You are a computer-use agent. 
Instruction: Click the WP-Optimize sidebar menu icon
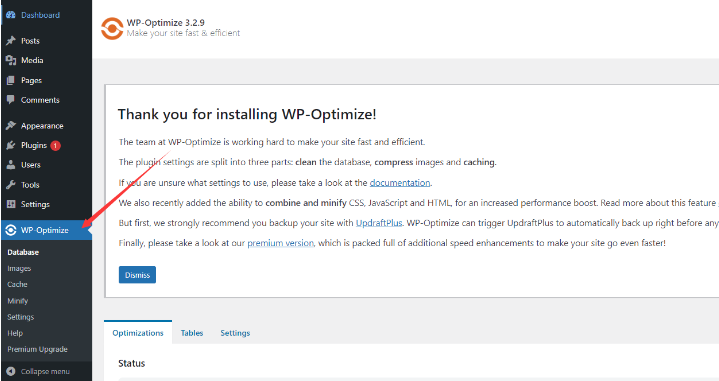coord(11,230)
